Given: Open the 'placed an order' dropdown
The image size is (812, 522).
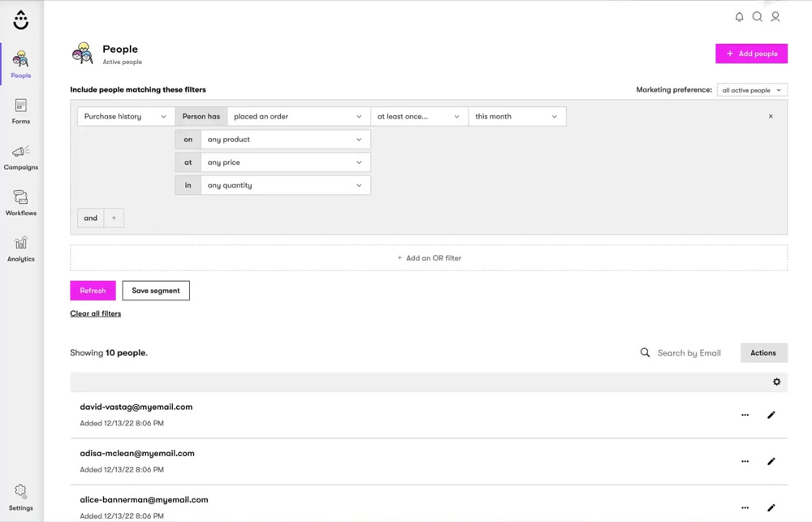Looking at the screenshot, I should click(x=298, y=116).
